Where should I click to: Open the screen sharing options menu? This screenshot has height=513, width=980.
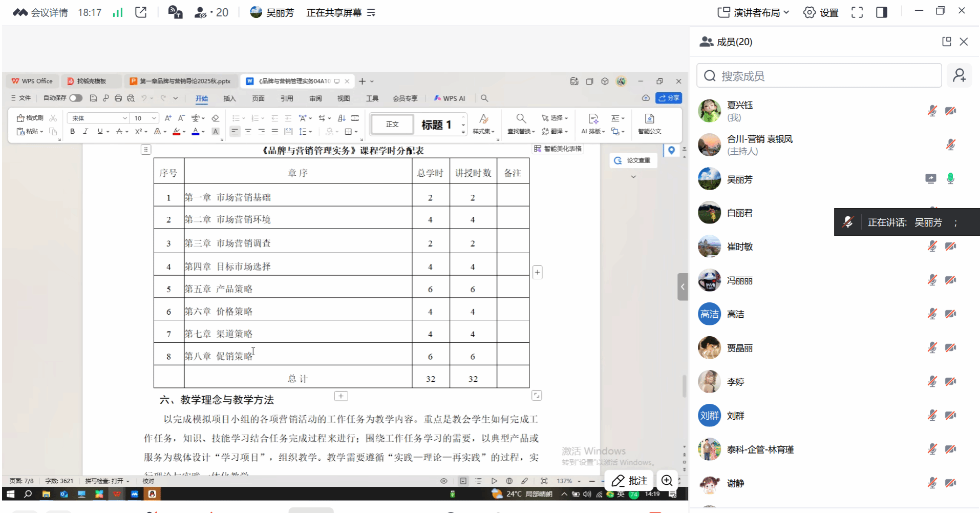point(371,12)
